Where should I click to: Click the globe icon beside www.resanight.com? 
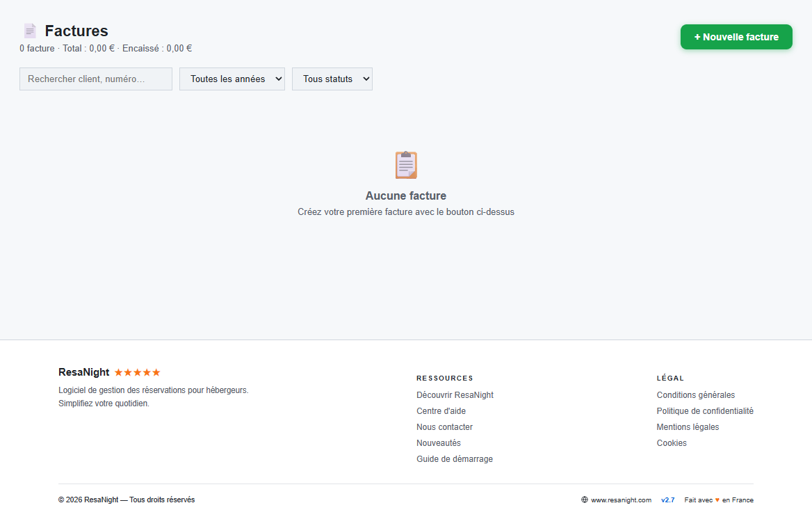[584, 500]
